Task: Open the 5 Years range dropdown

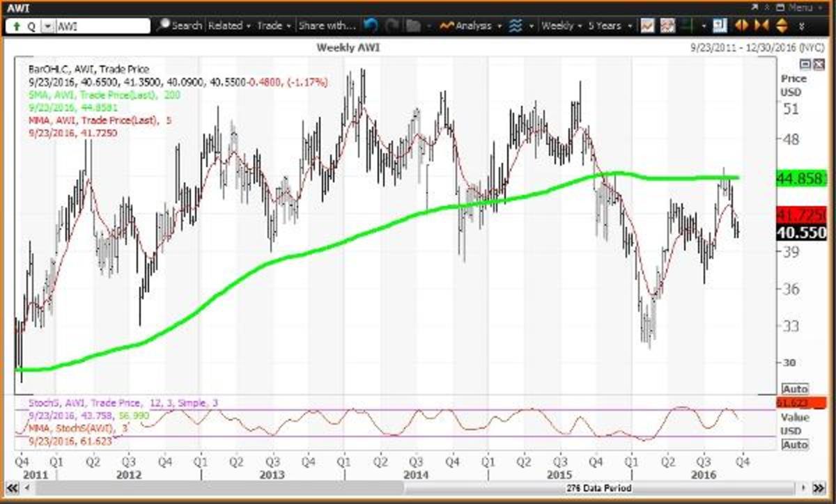Action: [x=610, y=26]
